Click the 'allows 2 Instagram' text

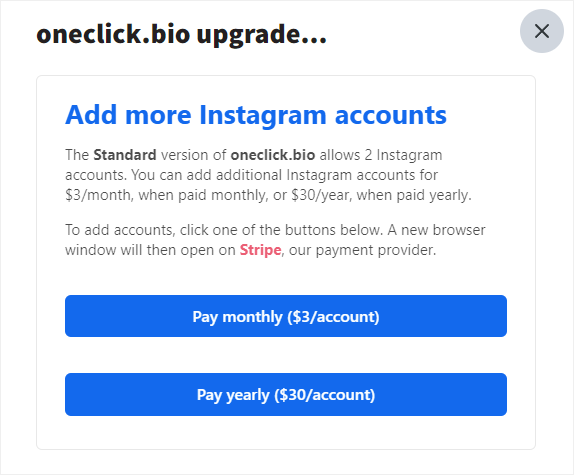point(381,155)
